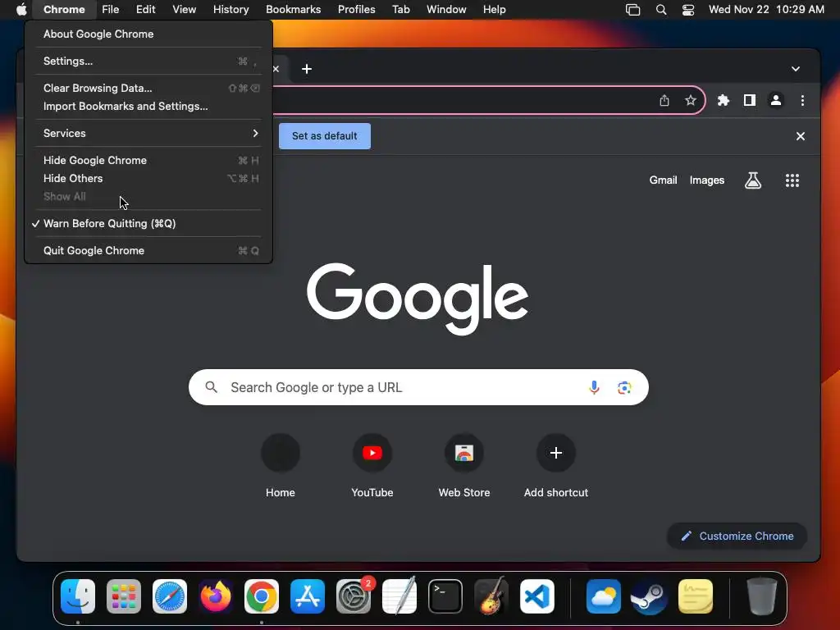Click the Set as default button
The height and width of the screenshot is (630, 840).
(325, 136)
